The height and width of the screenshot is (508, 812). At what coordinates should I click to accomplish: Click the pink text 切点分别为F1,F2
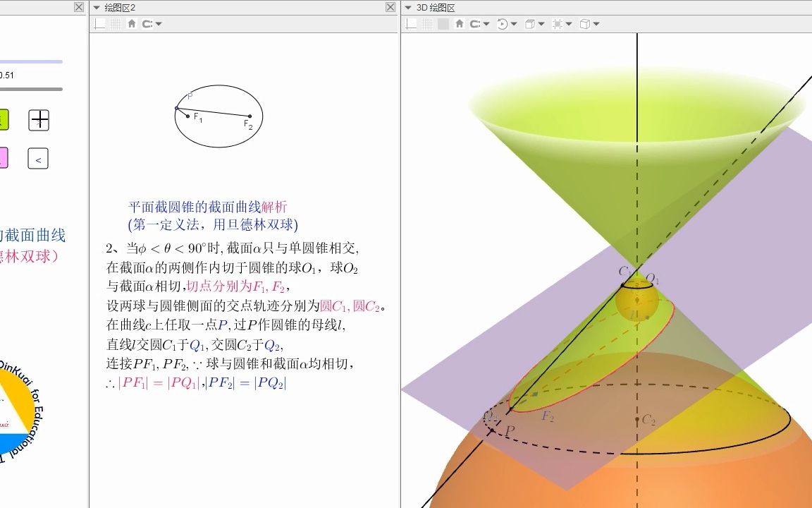[x=238, y=286]
